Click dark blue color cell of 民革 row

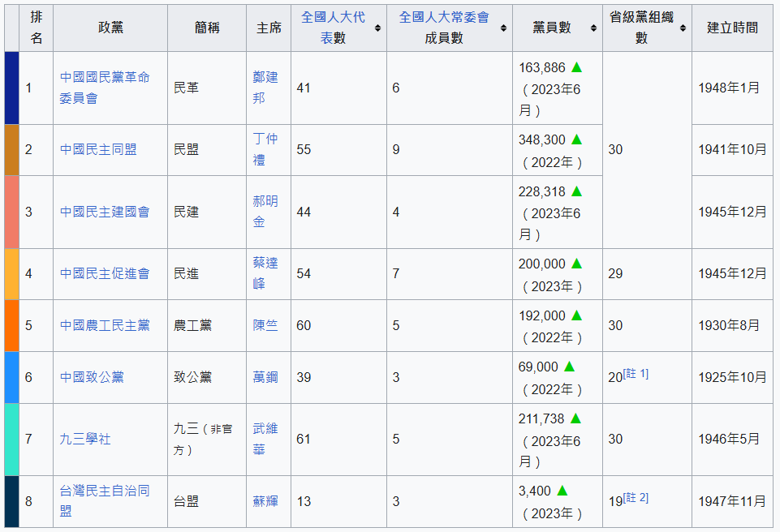(x=11, y=88)
